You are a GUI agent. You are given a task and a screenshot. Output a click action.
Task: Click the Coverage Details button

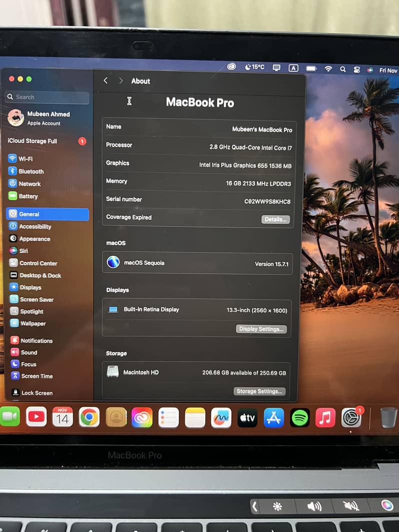coord(275,219)
